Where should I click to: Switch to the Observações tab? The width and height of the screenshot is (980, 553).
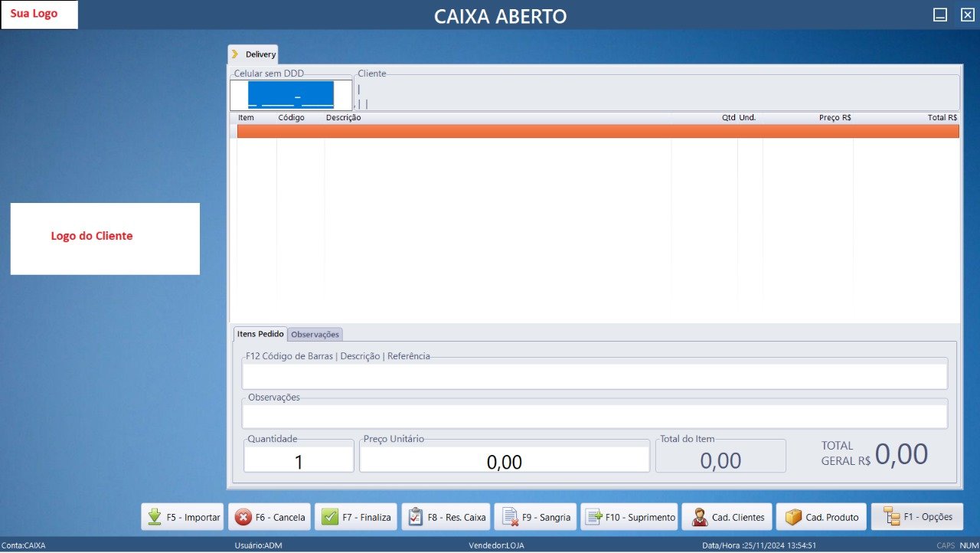pos(315,335)
